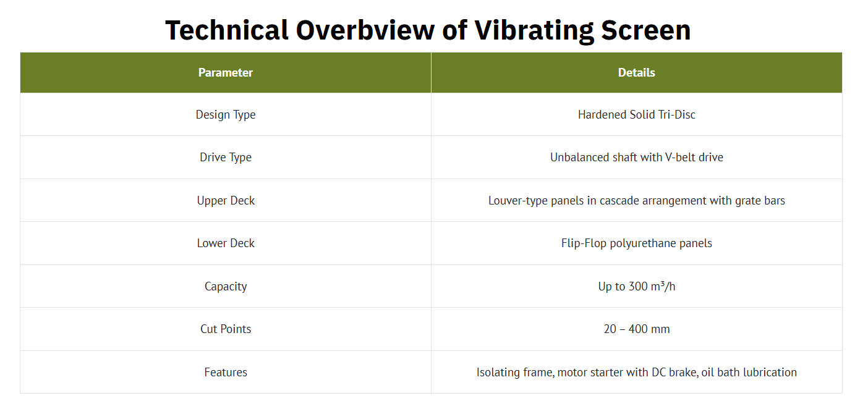Select the 20 – 400 mm value
868x401 pixels.
tap(637, 329)
